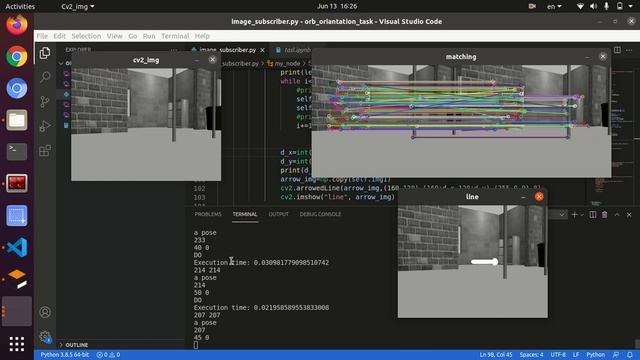Switch to Visual Studio Code dock icon
Image resolution: width=640 pixels, height=360 pixels.
[17, 247]
